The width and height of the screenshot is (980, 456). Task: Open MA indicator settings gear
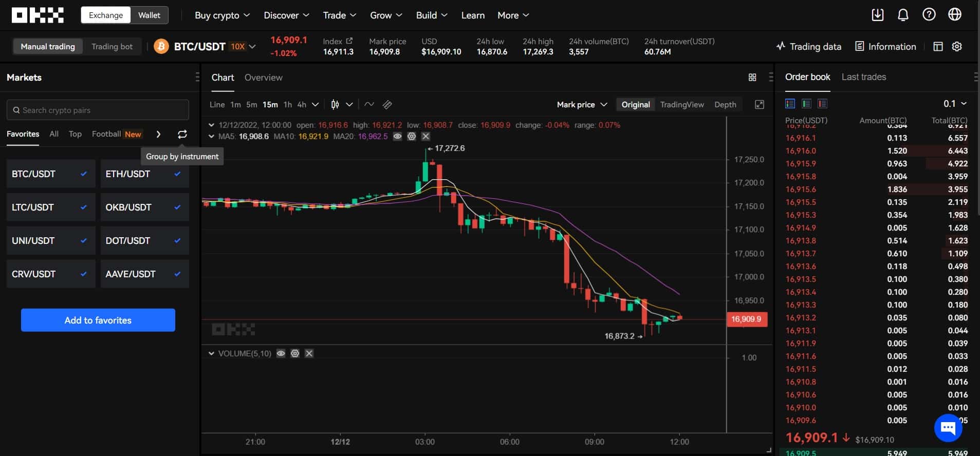pos(412,137)
